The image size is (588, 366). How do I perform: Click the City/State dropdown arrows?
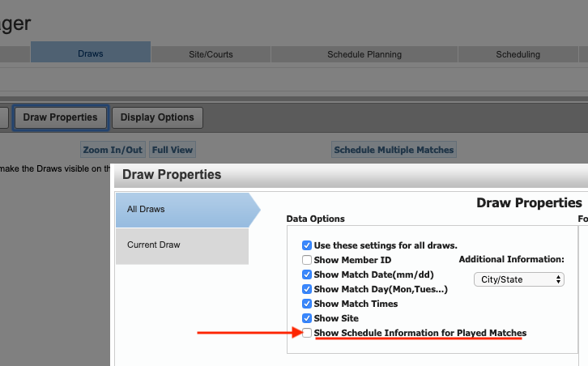(558, 279)
